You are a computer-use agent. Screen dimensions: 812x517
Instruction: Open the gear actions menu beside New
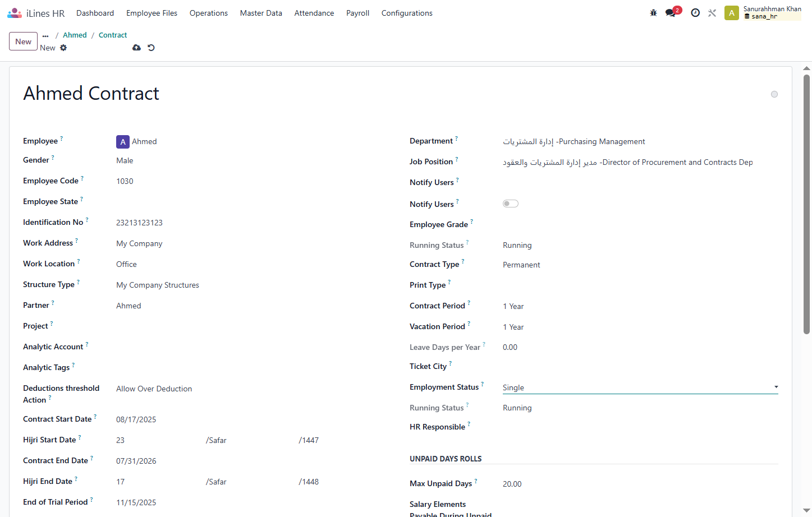click(x=63, y=48)
